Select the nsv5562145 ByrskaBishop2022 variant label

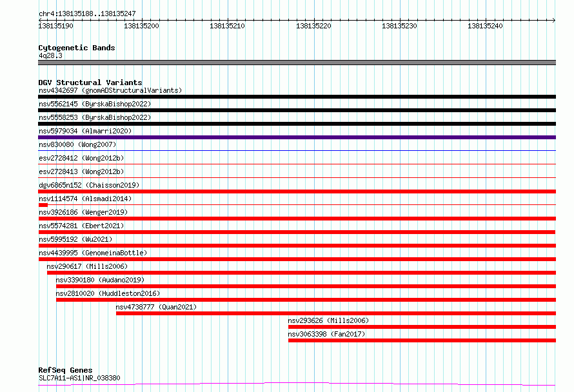pos(95,104)
